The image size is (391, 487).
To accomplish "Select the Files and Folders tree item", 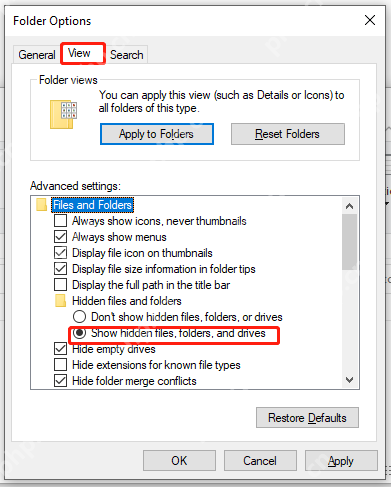I will (x=92, y=205).
